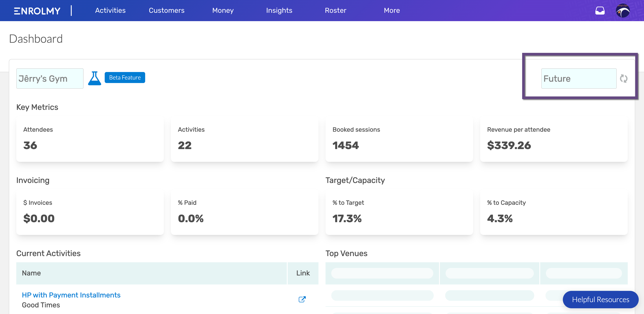Open the Activities menu
The width and height of the screenshot is (644, 314).
[110, 11]
